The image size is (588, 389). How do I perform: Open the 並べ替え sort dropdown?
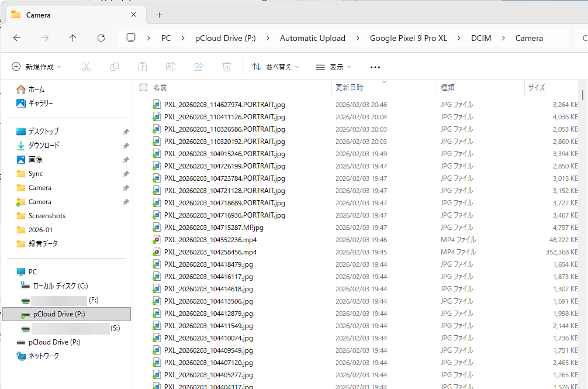(x=276, y=67)
